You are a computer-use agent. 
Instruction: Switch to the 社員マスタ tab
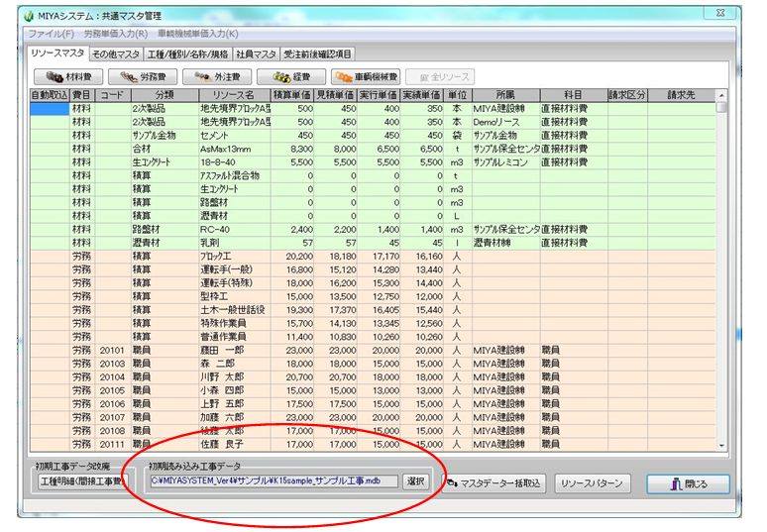point(257,54)
